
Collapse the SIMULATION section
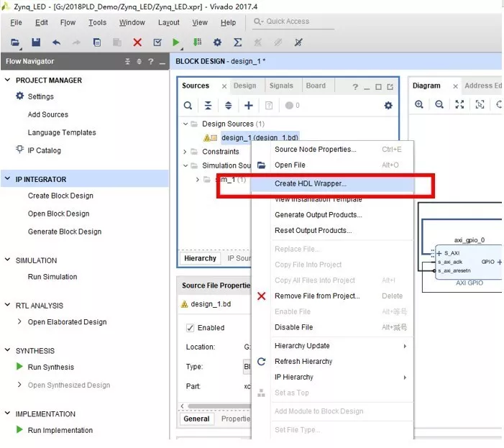pyautogui.click(x=8, y=260)
